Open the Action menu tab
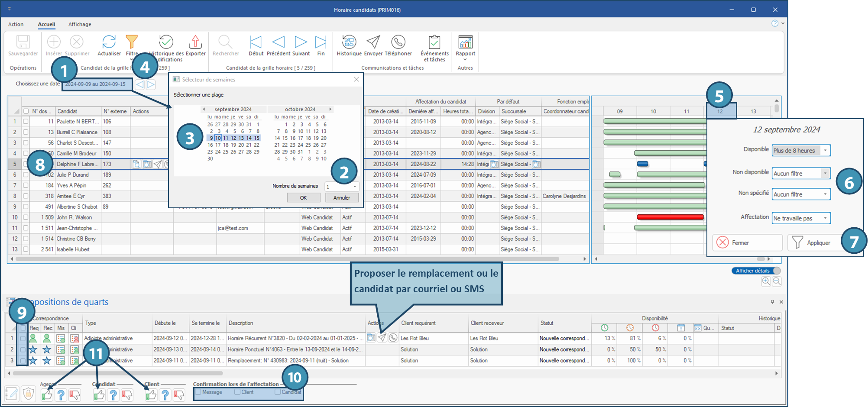The height and width of the screenshot is (407, 868). pos(16,24)
